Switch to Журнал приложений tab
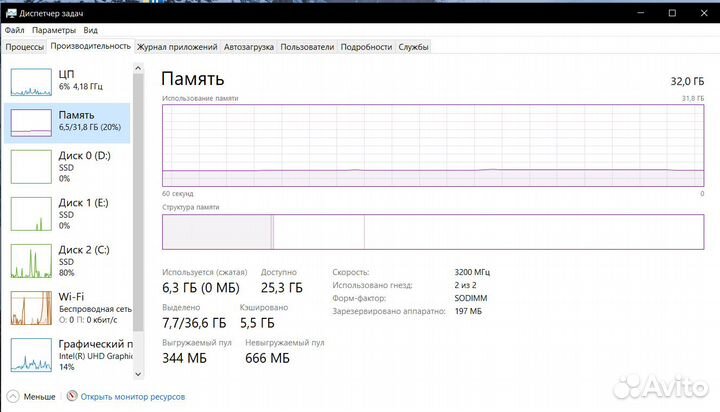Image resolution: width=720 pixels, height=412 pixels. click(x=177, y=47)
